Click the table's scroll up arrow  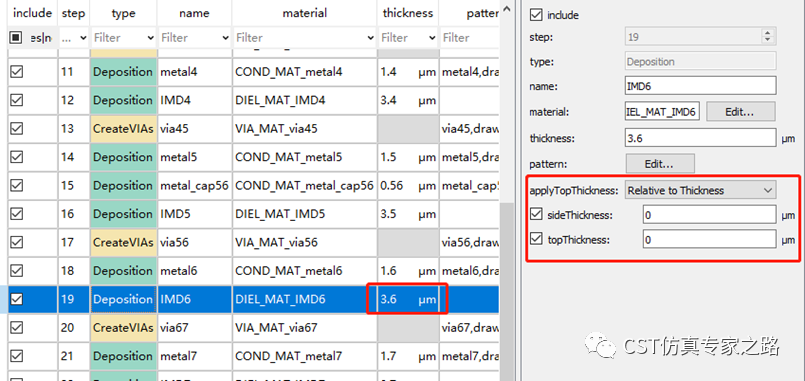[507, 8]
